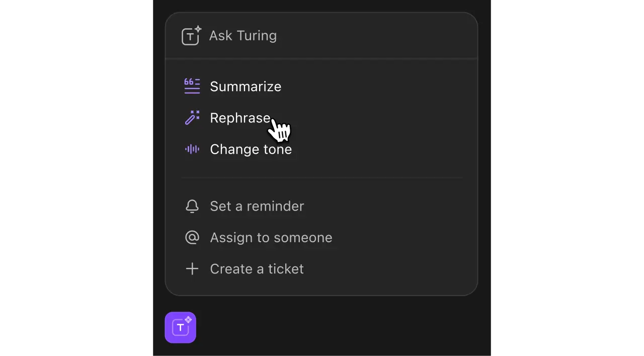Open the floating purple Turing assistant button
The width and height of the screenshot is (644, 356).
(x=180, y=327)
